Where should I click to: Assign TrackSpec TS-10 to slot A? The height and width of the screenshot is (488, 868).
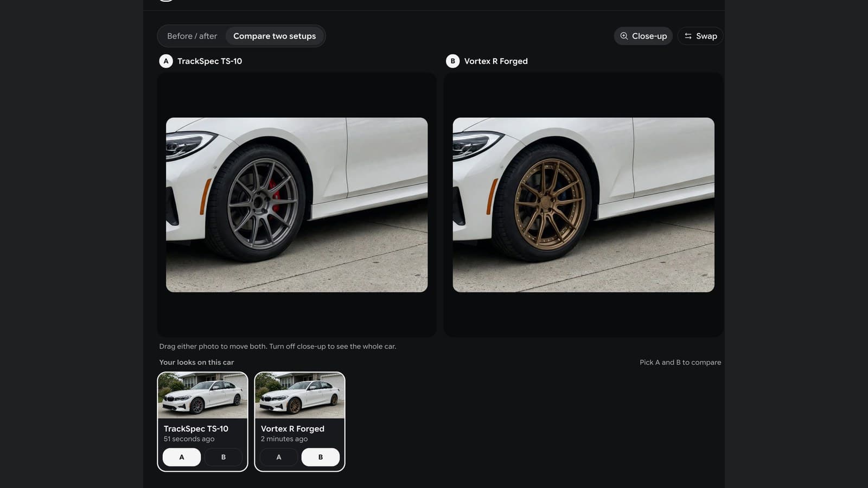[182, 457]
